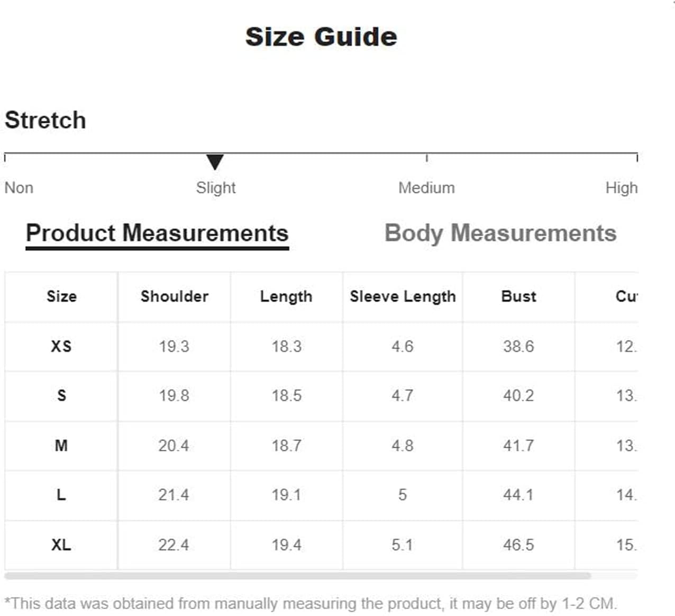Select the XL size row label
Screen dimensions: 675x616
pos(61,545)
